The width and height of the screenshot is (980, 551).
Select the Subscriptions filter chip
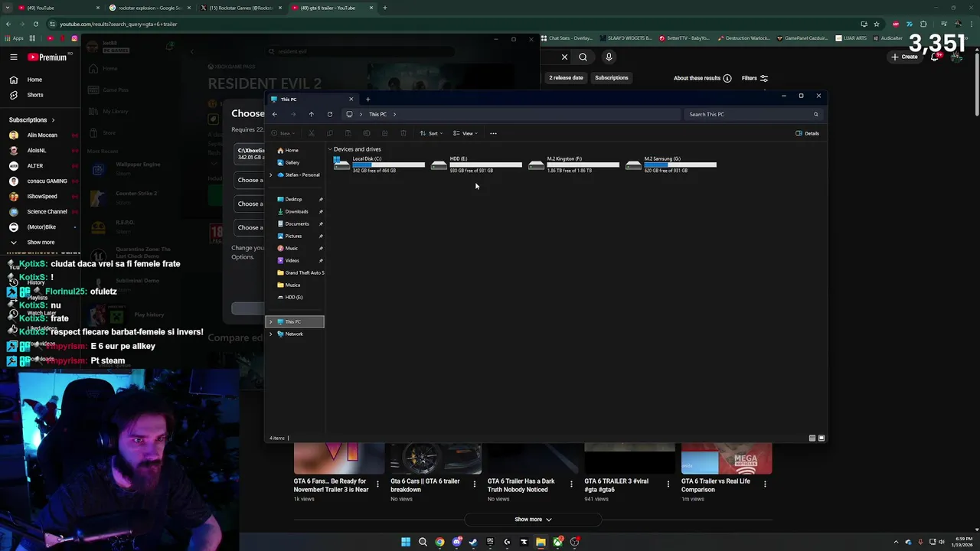[x=612, y=77]
